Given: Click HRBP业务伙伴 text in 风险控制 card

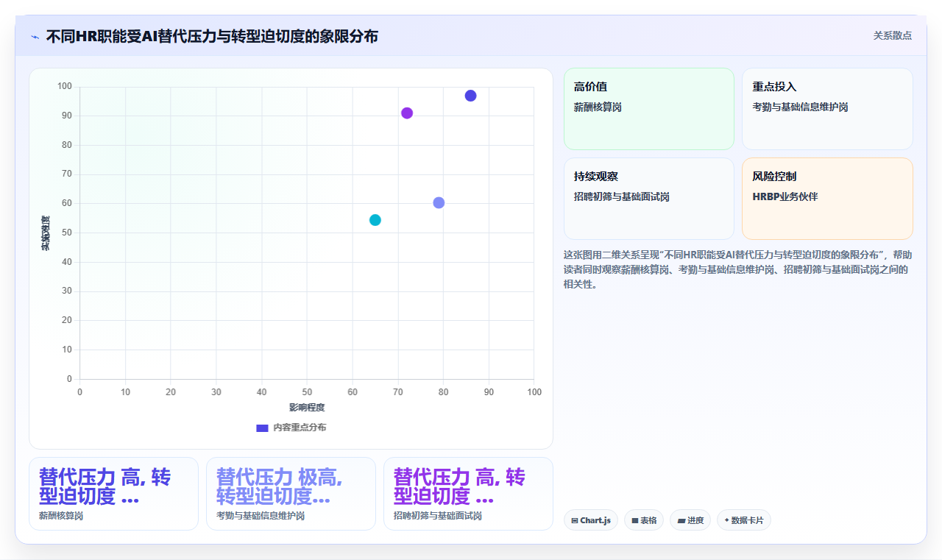Looking at the screenshot, I should pyautogui.click(x=785, y=196).
